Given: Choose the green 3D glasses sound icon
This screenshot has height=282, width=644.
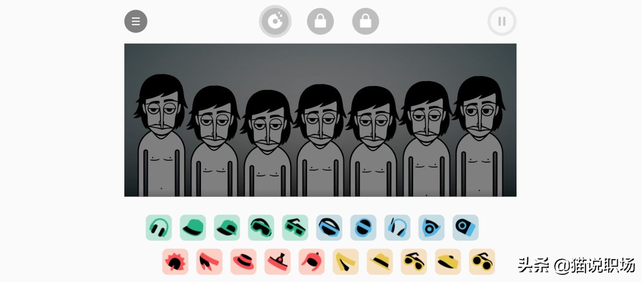Looking at the screenshot, I should pos(295,228).
